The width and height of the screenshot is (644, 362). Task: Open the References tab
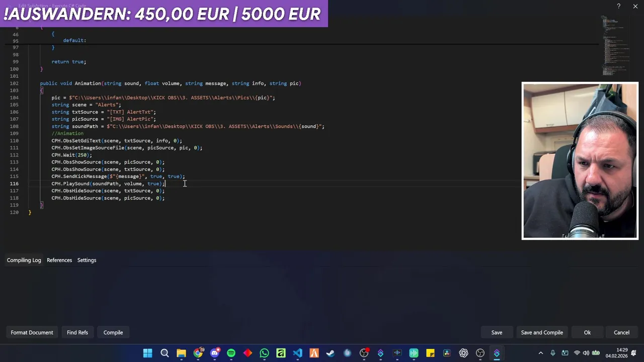(59, 260)
